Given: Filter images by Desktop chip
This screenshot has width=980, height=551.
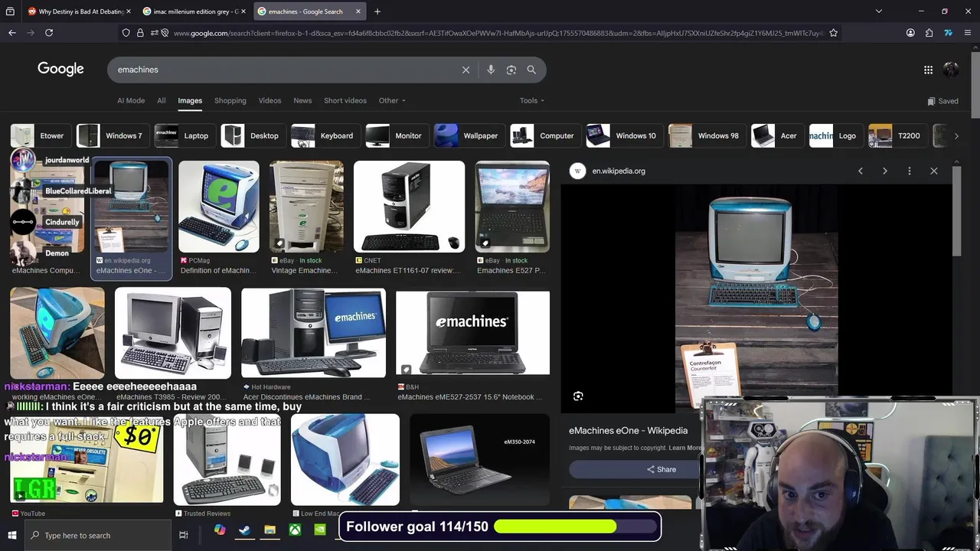Looking at the screenshot, I should pos(252,135).
